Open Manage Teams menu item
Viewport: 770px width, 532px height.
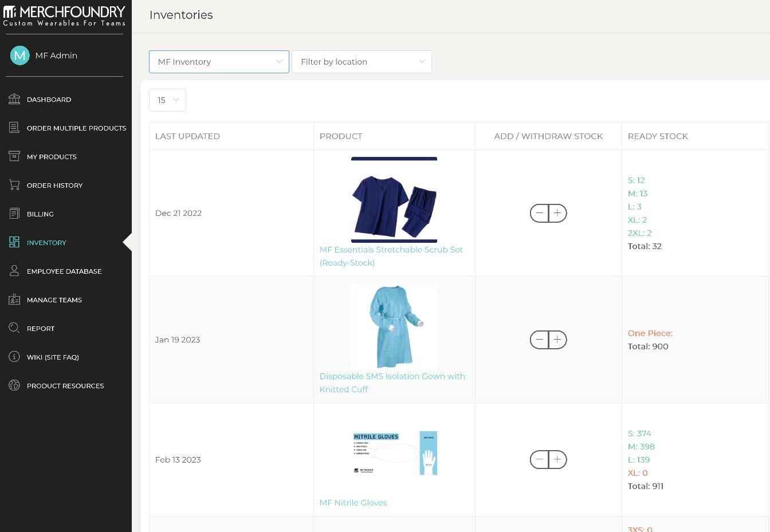coord(54,300)
